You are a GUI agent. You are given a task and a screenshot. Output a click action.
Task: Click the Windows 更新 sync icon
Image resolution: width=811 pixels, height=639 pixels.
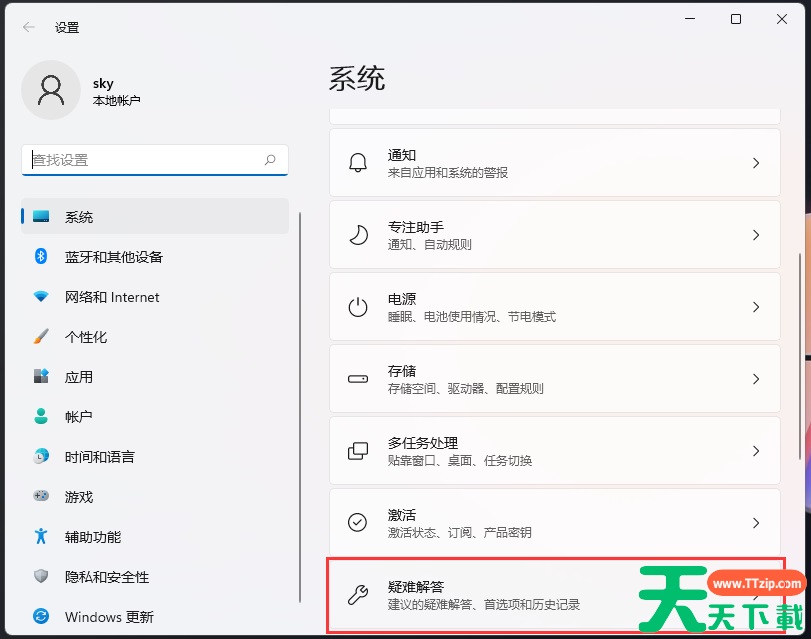(41, 616)
